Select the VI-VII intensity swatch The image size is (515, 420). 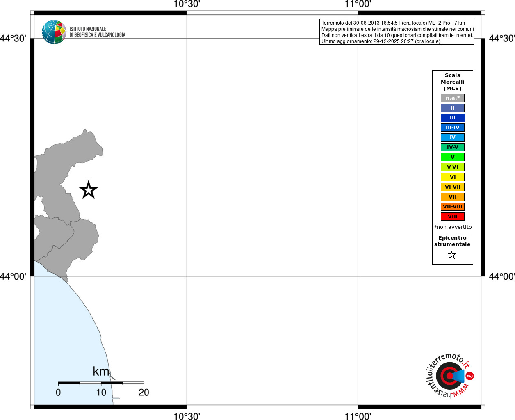[453, 187]
